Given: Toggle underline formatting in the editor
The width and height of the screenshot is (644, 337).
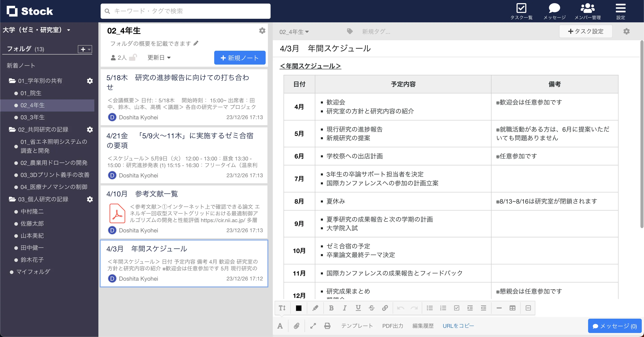Looking at the screenshot, I should [358, 308].
